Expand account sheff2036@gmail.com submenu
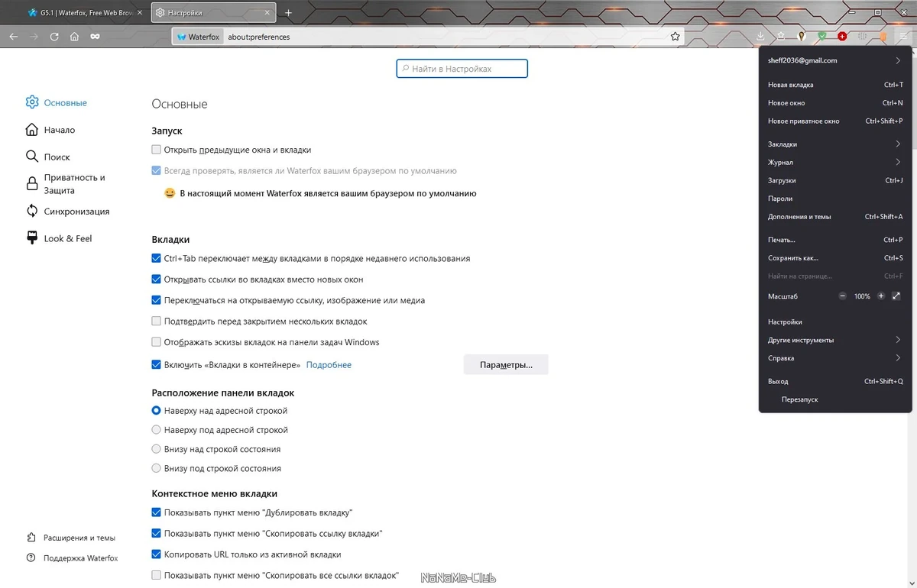 tap(835, 60)
